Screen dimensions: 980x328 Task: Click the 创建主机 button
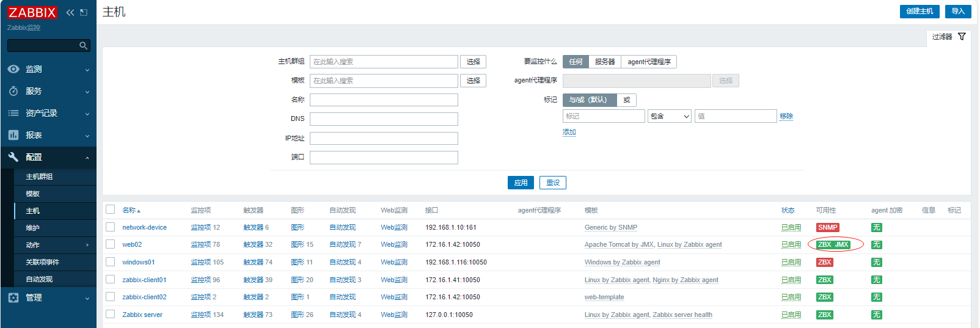point(919,11)
